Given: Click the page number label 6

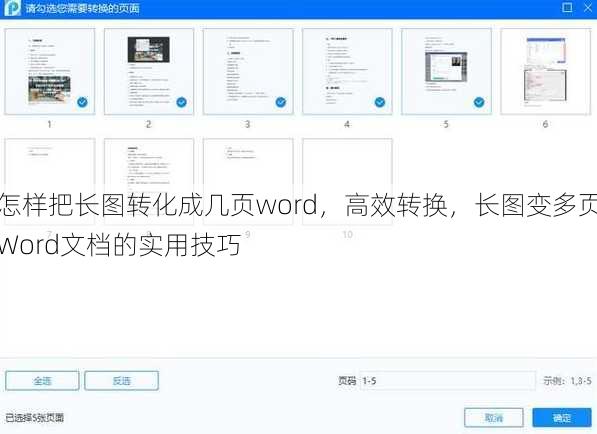Looking at the screenshot, I should click(545, 124).
